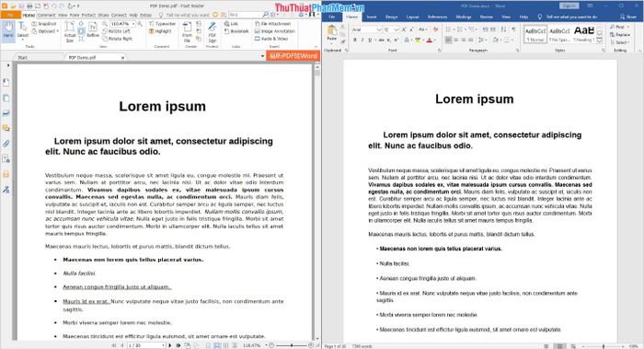Click the Sign in button in Word
The width and height of the screenshot is (644, 349).
(569, 6)
